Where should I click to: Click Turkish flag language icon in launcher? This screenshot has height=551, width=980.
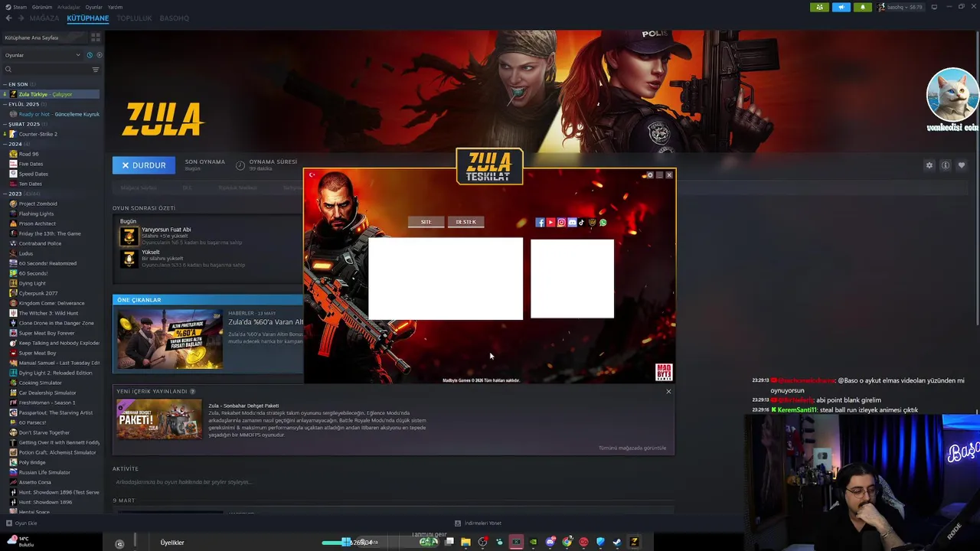(x=312, y=175)
